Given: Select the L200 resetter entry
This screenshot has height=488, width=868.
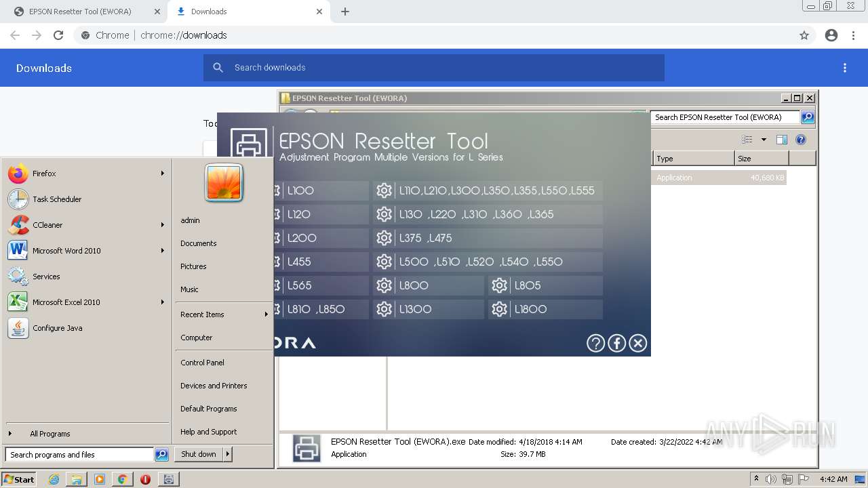Looking at the screenshot, I should (321, 238).
